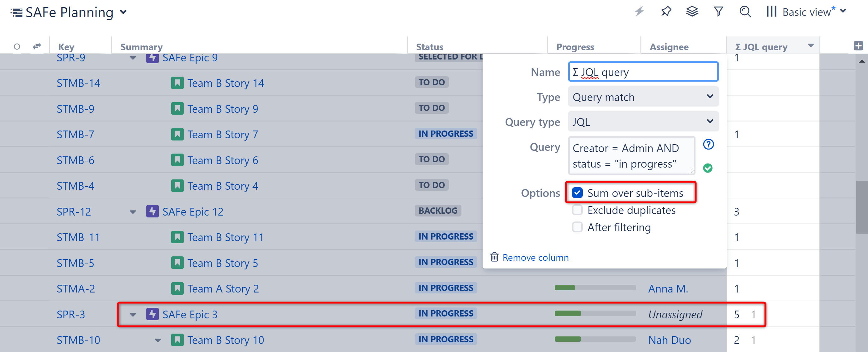Click the pin icon in toolbar
Viewport: 868px width, 352px height.
[666, 12]
